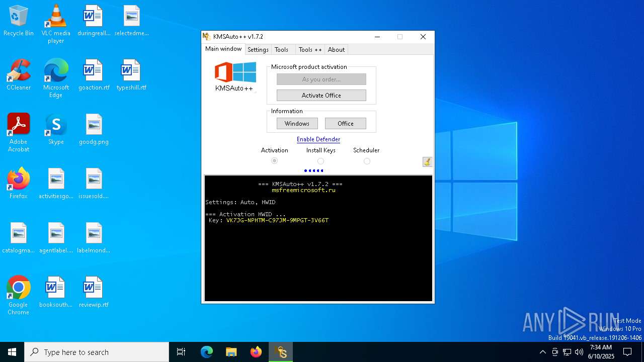Click '=== Activation HWID ...' log line

pyautogui.click(x=246, y=214)
